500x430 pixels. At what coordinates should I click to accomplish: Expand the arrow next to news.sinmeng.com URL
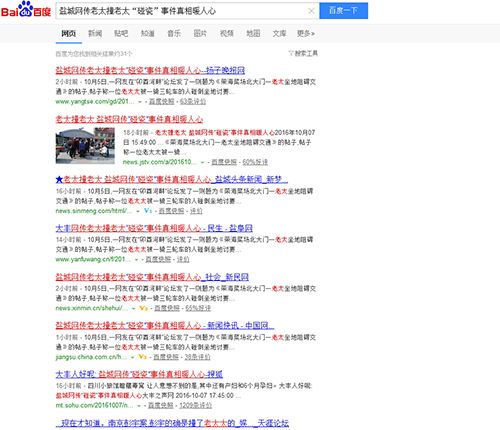pos(138,211)
